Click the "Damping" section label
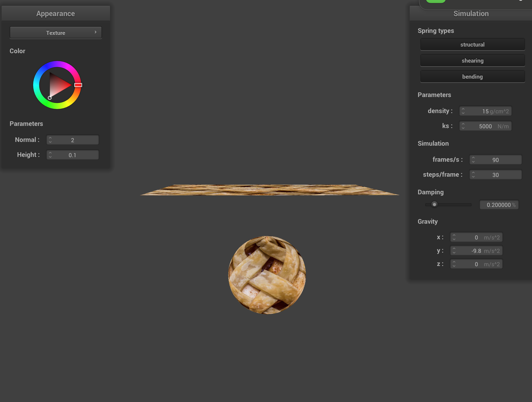Viewport: 532px width, 402px height. [431, 192]
